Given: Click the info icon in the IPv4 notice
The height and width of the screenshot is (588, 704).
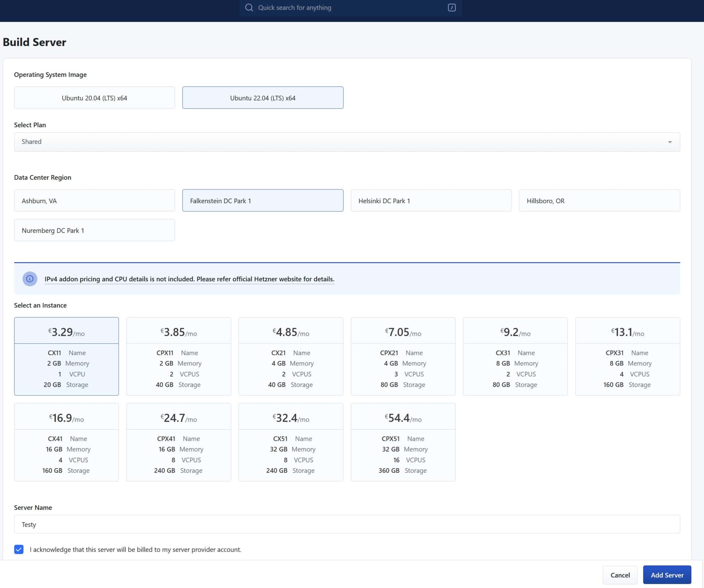Looking at the screenshot, I should (x=30, y=279).
